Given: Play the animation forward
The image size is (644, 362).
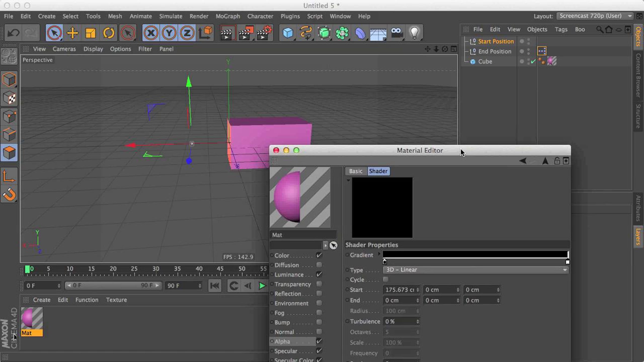Looking at the screenshot, I should (x=262, y=286).
